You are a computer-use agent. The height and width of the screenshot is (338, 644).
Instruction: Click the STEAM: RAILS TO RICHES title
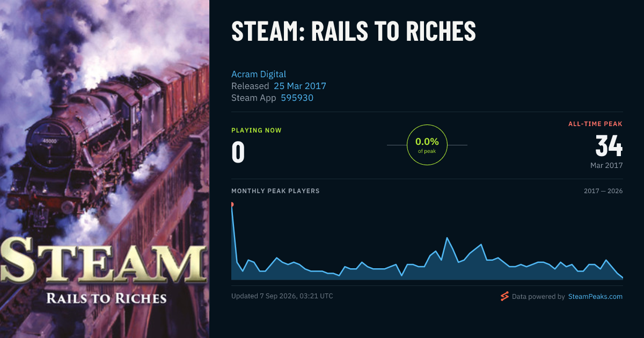[354, 32]
